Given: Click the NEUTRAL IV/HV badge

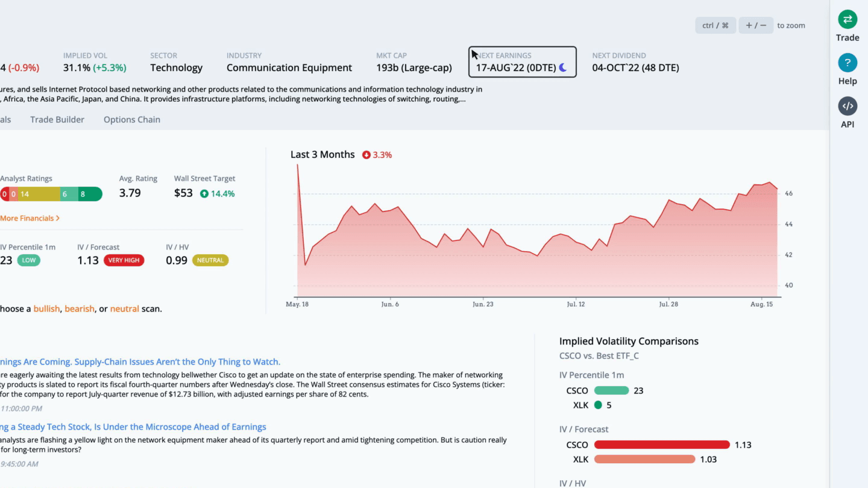Looking at the screenshot, I should click(210, 260).
